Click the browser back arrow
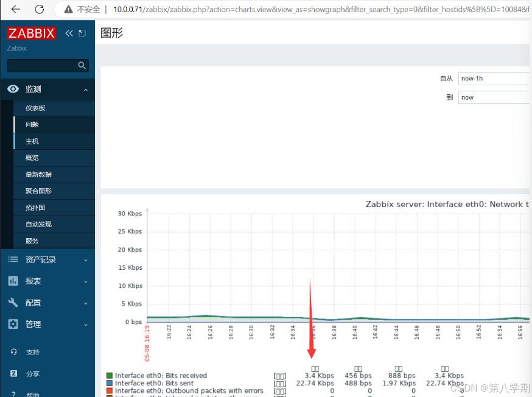Screen dimensions: 532x397 pos(16,9)
